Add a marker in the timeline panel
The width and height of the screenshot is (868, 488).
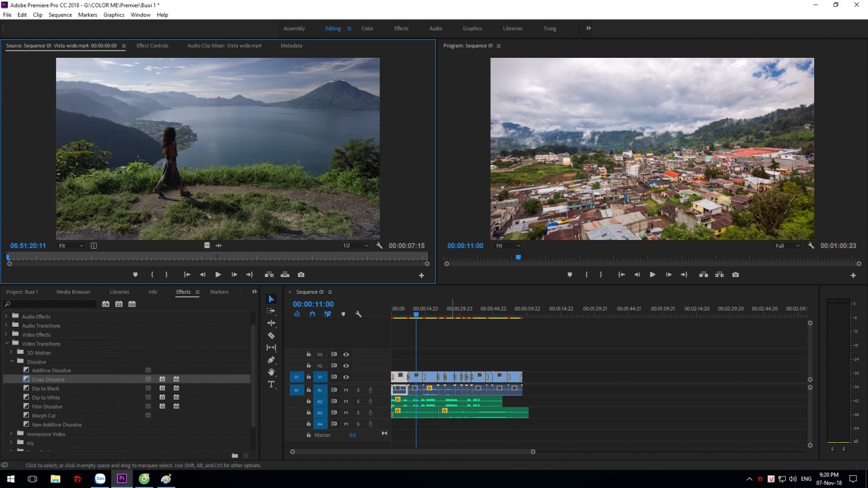point(343,314)
